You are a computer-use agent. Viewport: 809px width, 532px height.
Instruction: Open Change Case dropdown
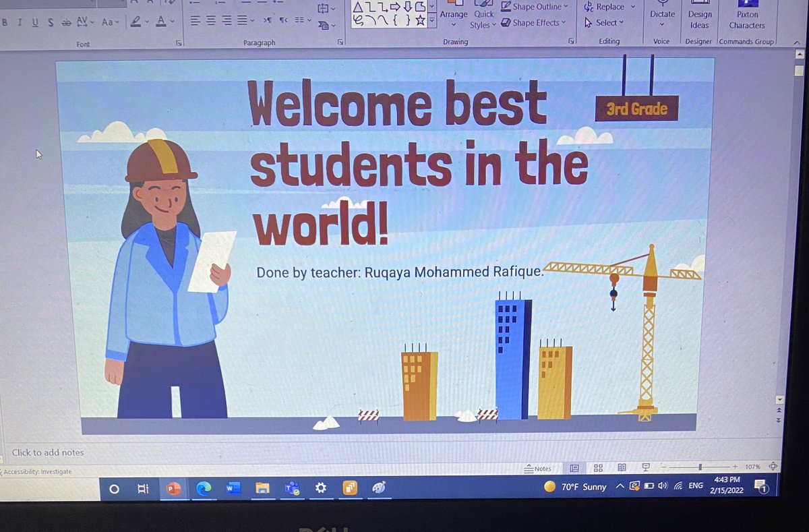pos(110,22)
